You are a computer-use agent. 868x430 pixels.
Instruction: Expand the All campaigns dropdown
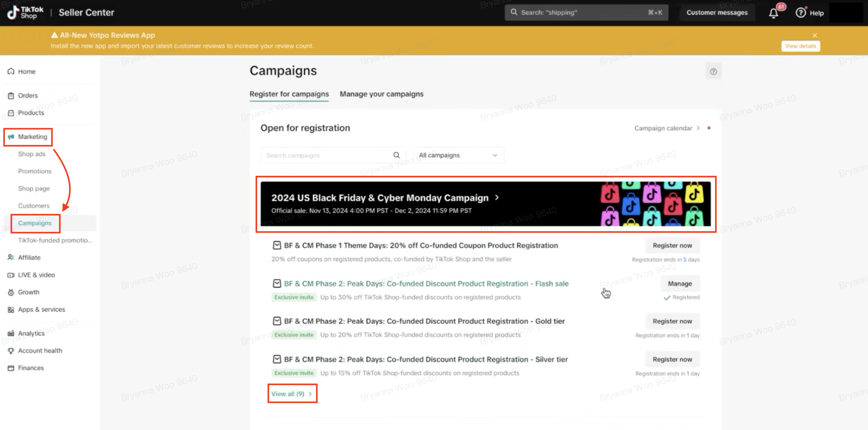pos(458,155)
